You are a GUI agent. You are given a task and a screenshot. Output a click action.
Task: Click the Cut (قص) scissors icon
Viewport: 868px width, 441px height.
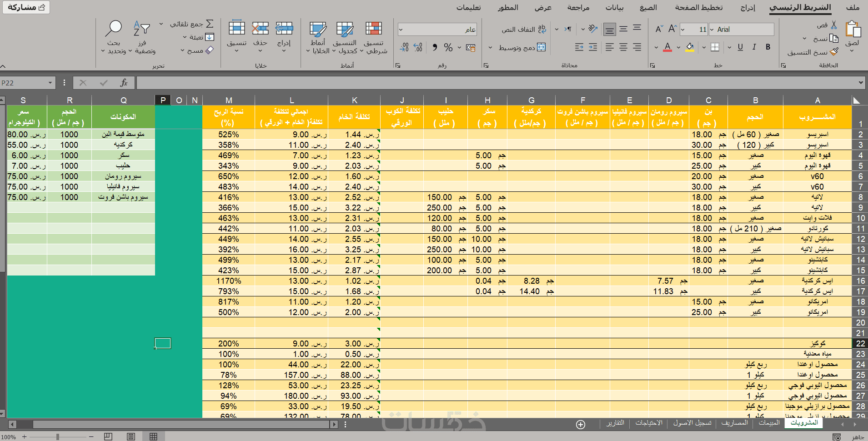(x=834, y=25)
